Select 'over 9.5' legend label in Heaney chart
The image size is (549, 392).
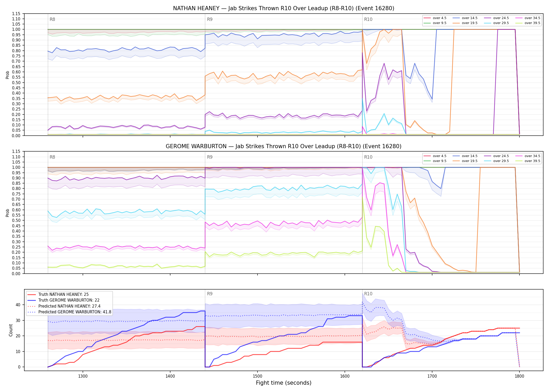[x=440, y=23]
